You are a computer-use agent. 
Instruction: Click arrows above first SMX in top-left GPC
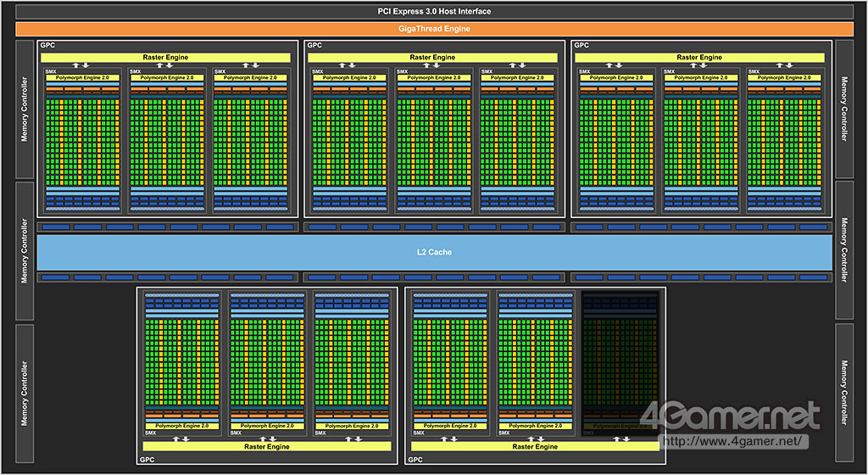(81, 65)
